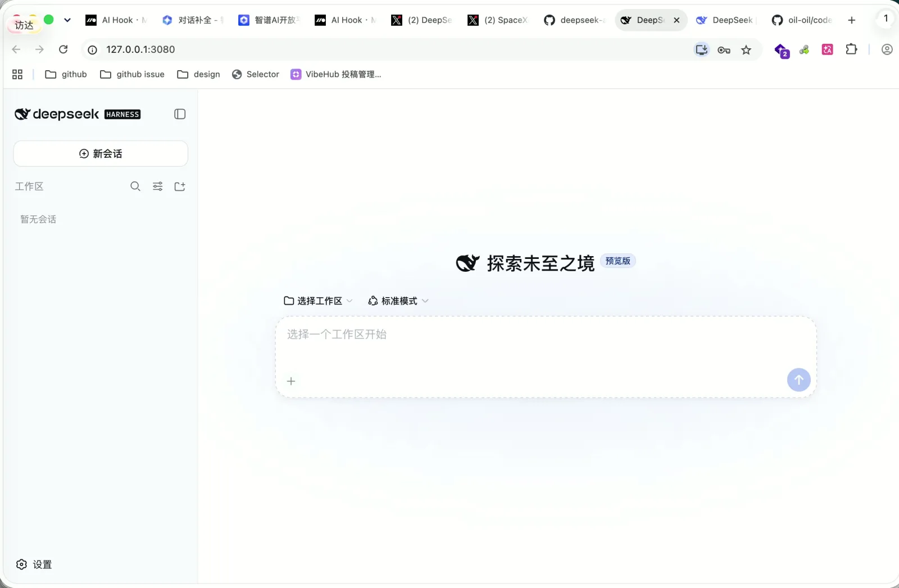Open the github issue bookmark folder
Viewport: 899px width, 588px height.
(x=132, y=74)
